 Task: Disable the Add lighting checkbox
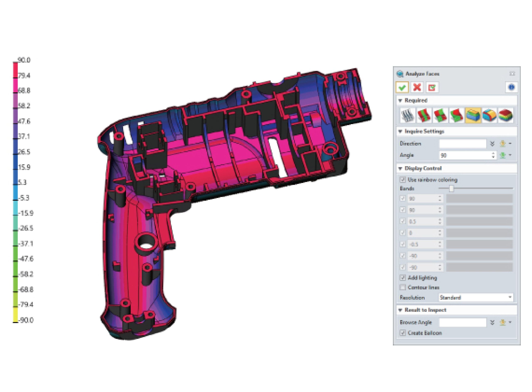(403, 277)
